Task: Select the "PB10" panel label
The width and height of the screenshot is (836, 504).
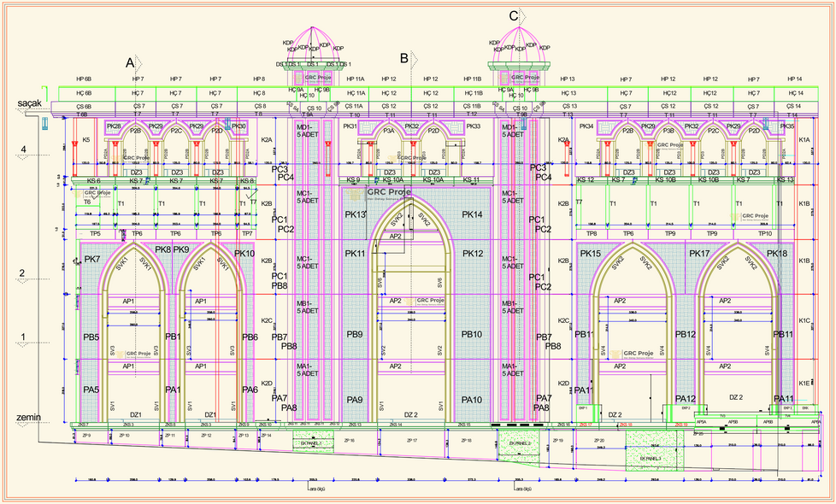Action: [x=472, y=335]
